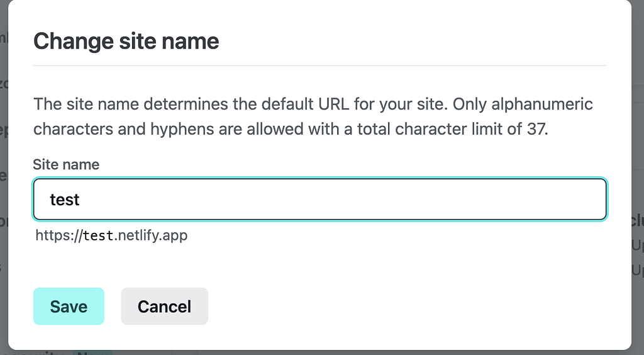This screenshot has width=644, height=355.
Task: Click the "Site name" field label
Action: tap(66, 164)
